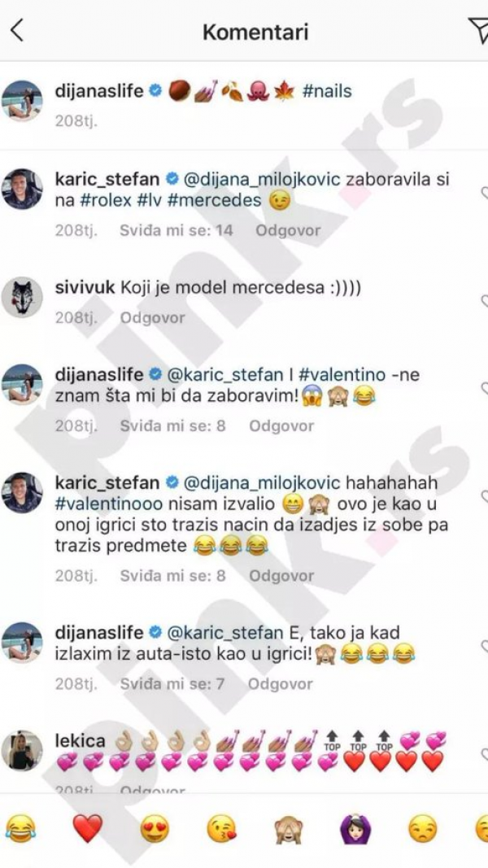Insert the woman gesturing OK emoji
The image size is (488, 868).
[355, 830]
